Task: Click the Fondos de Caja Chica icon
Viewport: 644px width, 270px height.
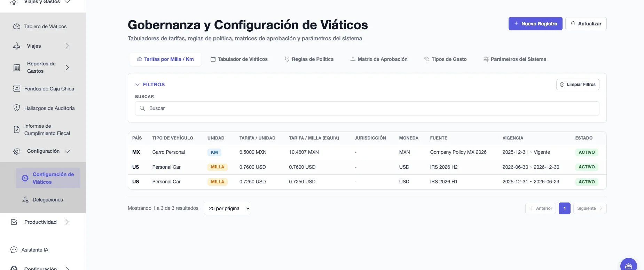Action: pos(17,89)
